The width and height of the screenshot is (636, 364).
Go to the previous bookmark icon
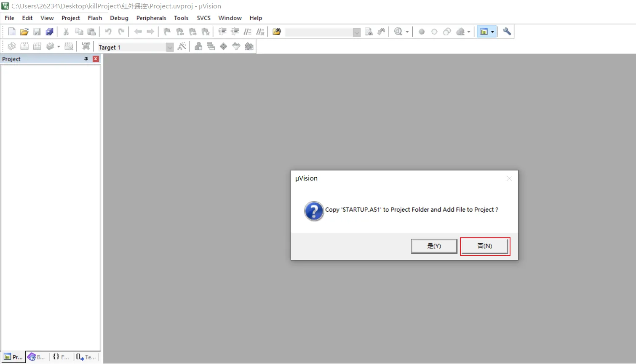pyautogui.click(x=180, y=32)
